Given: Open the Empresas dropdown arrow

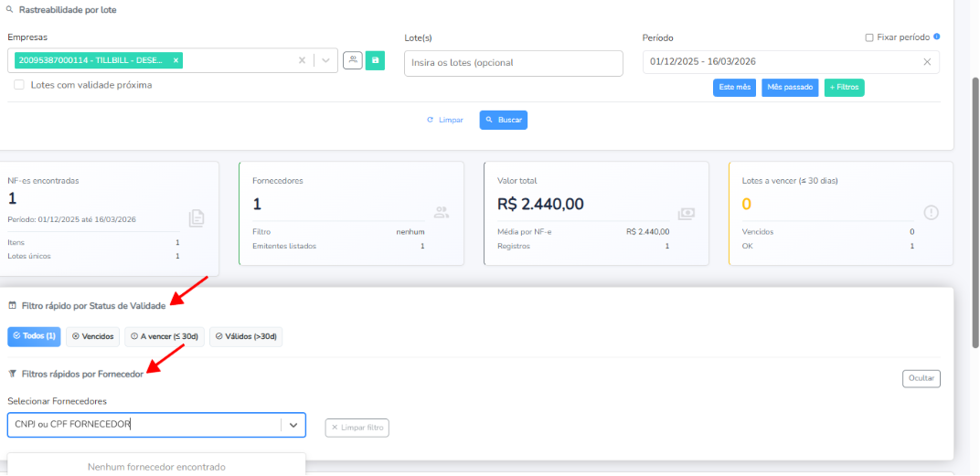Looking at the screenshot, I should click(325, 61).
